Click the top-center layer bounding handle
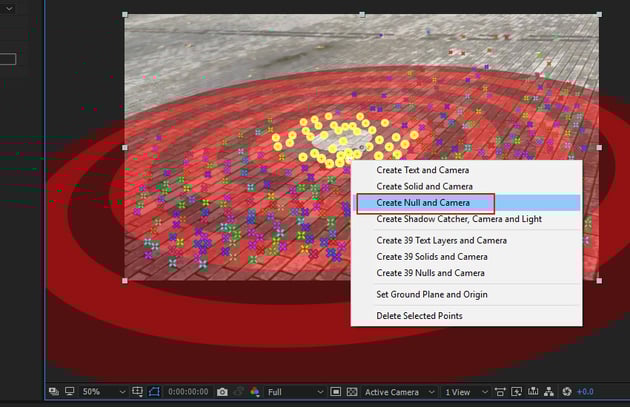 pyautogui.click(x=362, y=14)
